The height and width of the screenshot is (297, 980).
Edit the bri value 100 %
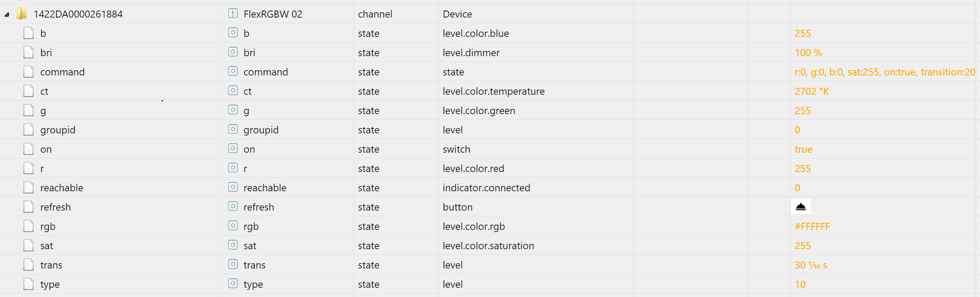[x=808, y=53]
